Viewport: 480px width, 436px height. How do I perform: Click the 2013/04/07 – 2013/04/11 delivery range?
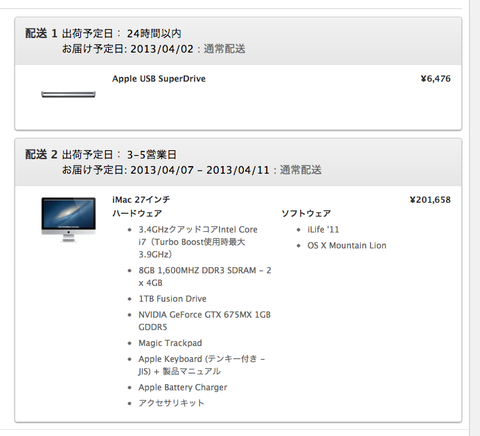pos(199,170)
